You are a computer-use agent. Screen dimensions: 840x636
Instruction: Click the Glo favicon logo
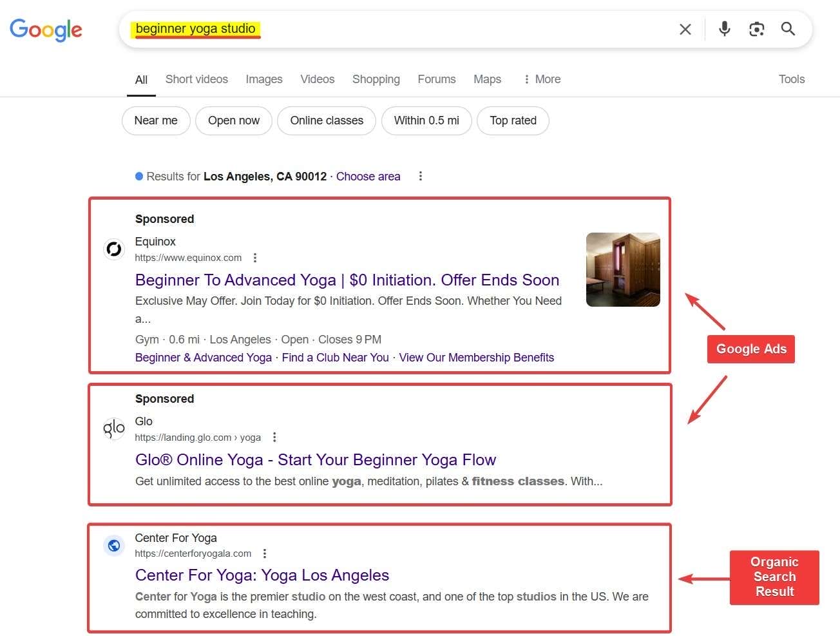[x=114, y=429]
